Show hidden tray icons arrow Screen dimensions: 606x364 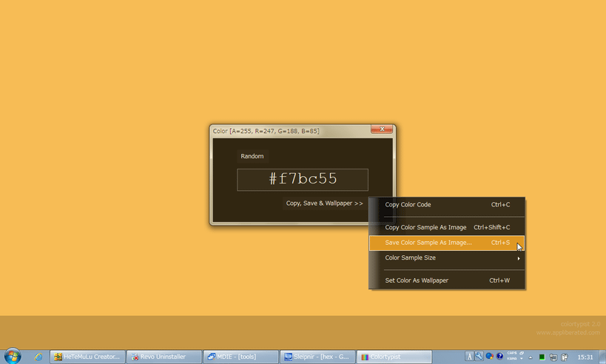coord(531,358)
